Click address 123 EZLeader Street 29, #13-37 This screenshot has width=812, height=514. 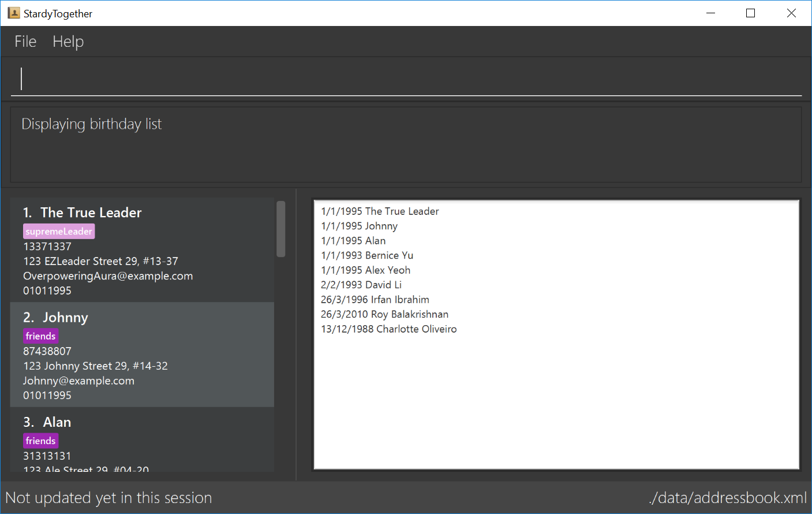click(x=100, y=261)
